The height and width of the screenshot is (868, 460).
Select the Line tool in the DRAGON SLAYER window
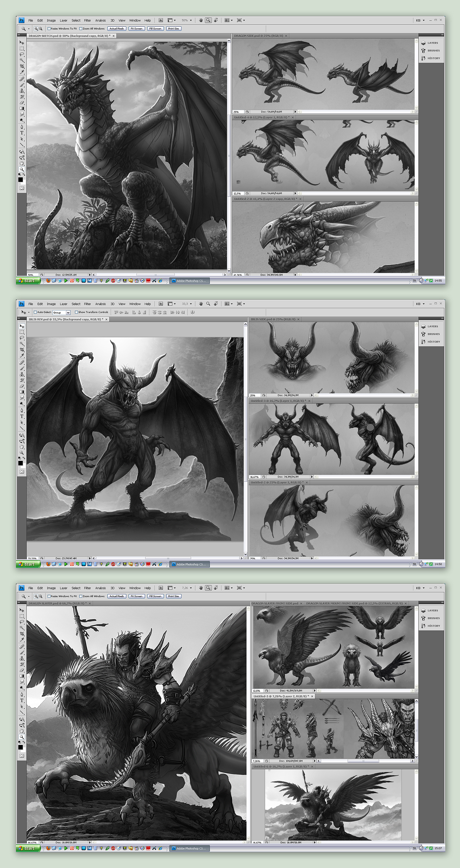21,713
